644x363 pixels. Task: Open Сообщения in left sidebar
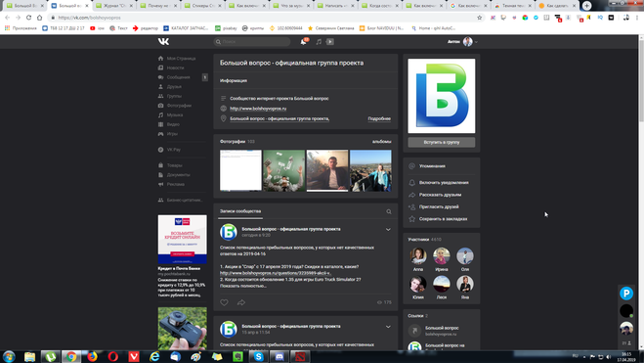coord(178,77)
